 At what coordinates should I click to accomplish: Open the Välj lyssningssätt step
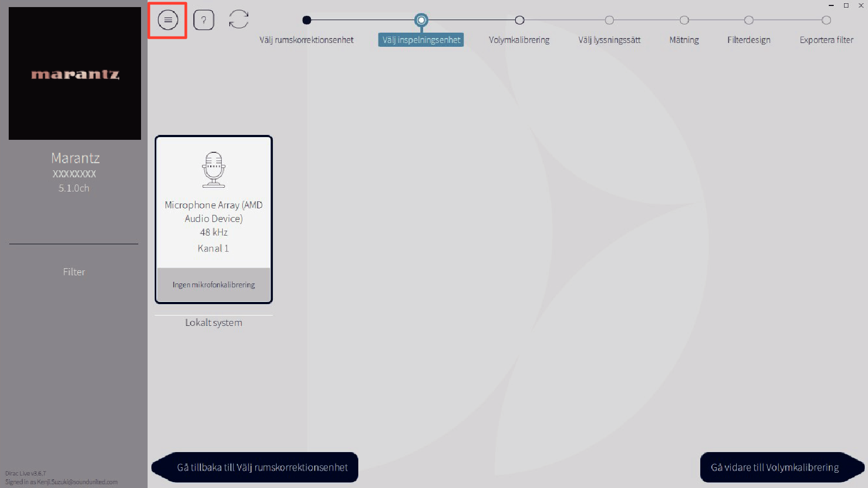click(x=609, y=40)
